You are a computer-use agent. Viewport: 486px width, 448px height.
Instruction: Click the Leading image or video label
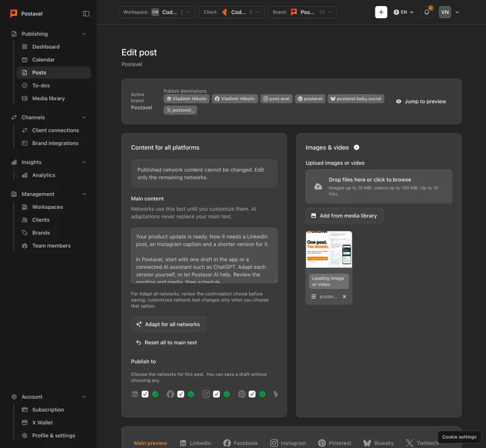[329, 281]
